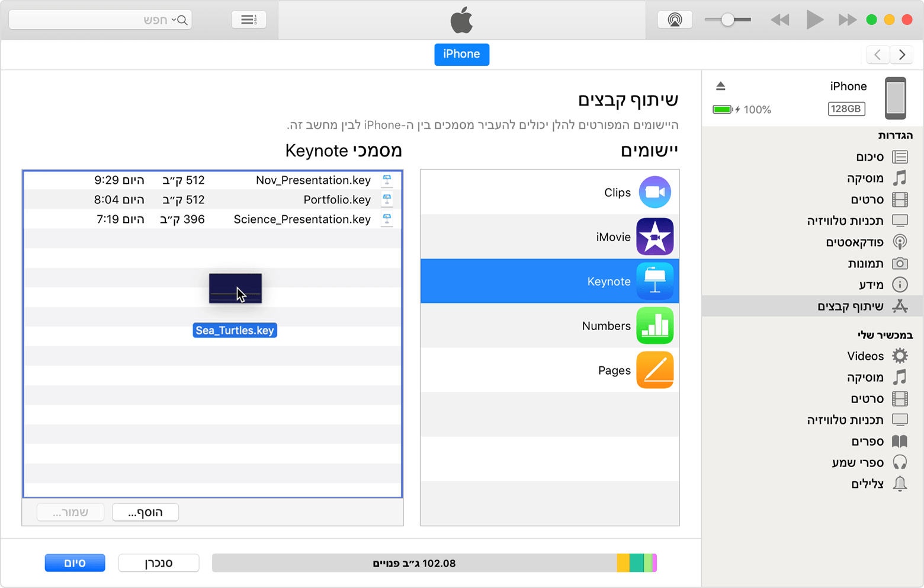Click the סיום done button

[75, 563]
